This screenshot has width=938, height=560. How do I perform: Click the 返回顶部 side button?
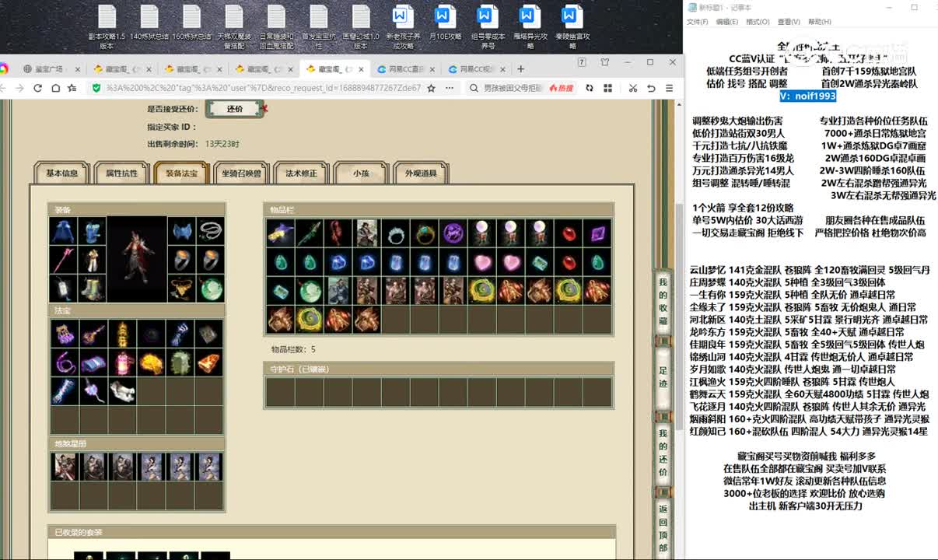click(x=663, y=530)
